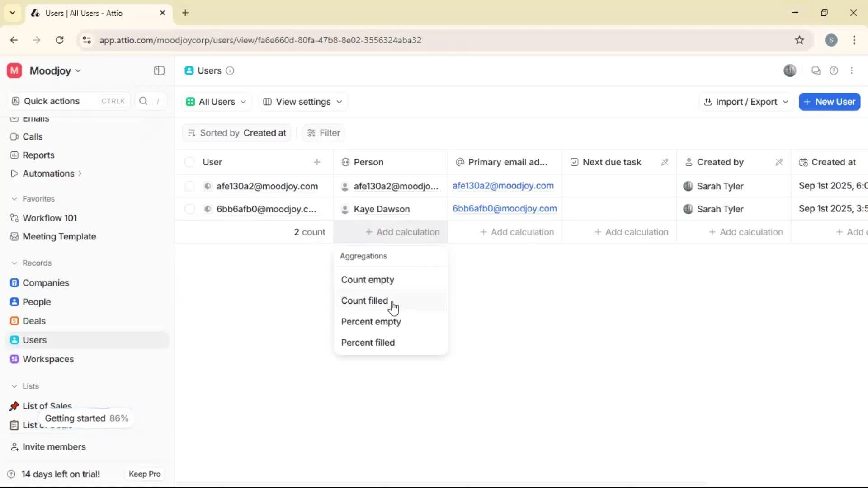Collapse the Favorites section

14,199
